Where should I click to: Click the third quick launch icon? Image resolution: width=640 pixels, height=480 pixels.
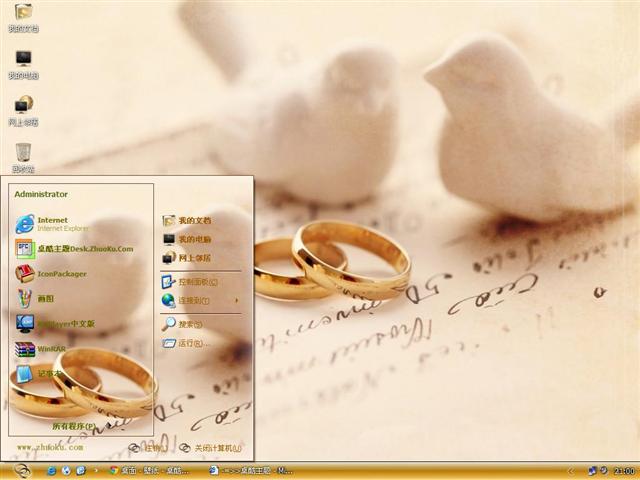[81, 471]
